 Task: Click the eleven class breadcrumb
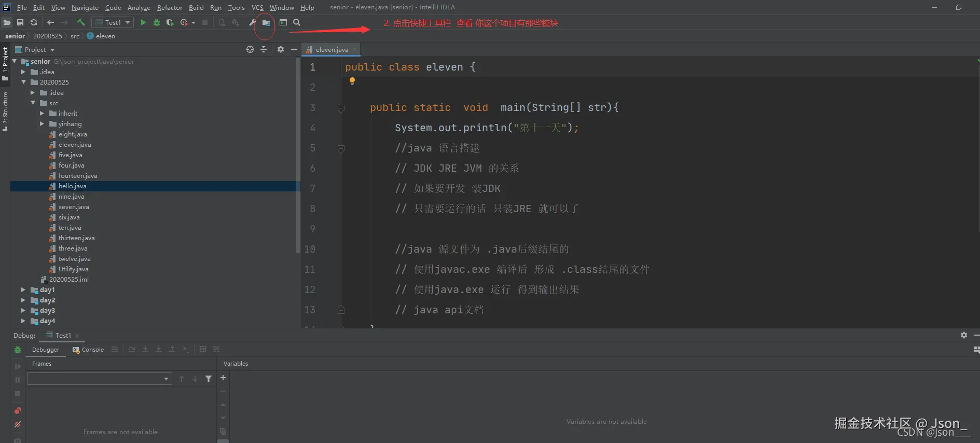pyautogui.click(x=101, y=36)
